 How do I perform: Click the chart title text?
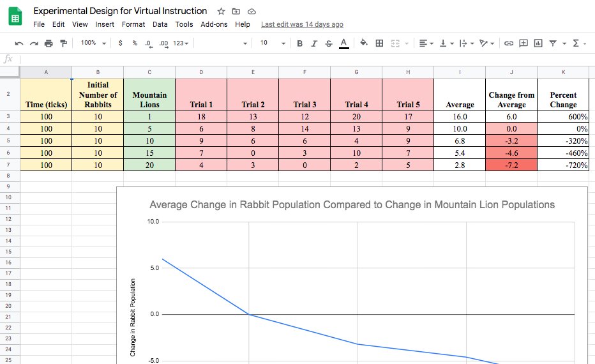tap(352, 204)
